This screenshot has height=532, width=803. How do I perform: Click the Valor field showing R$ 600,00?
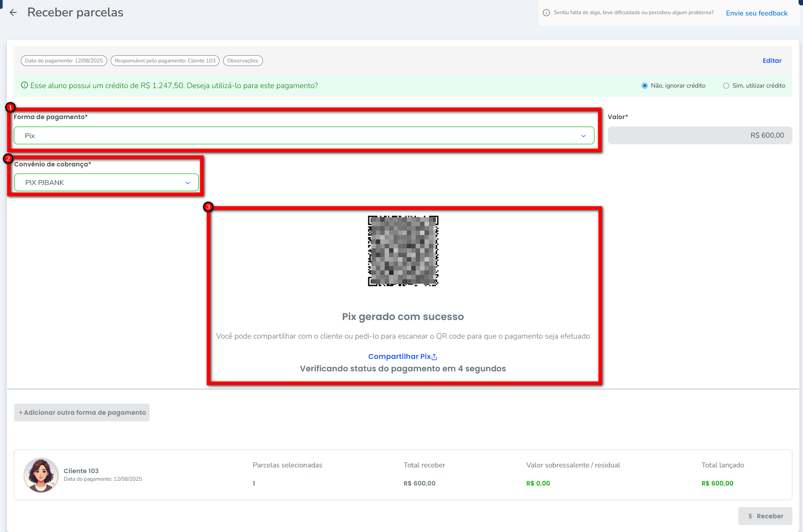(699, 135)
